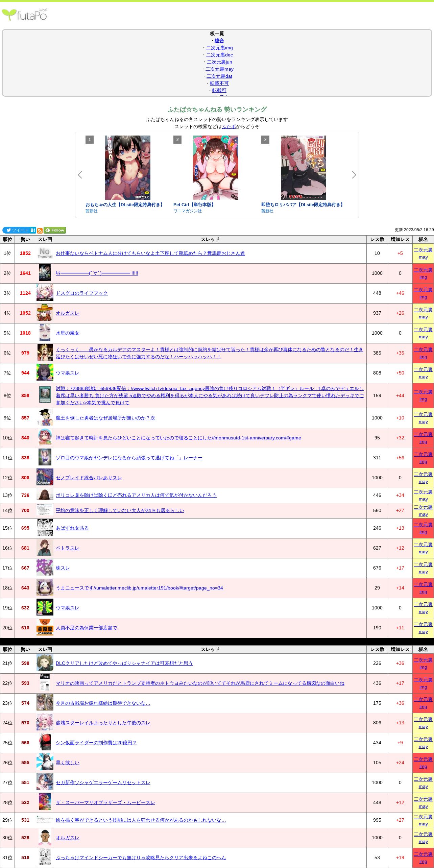Open thread シン仮面ライダーの制作費は20億円？

pyautogui.click(x=96, y=743)
